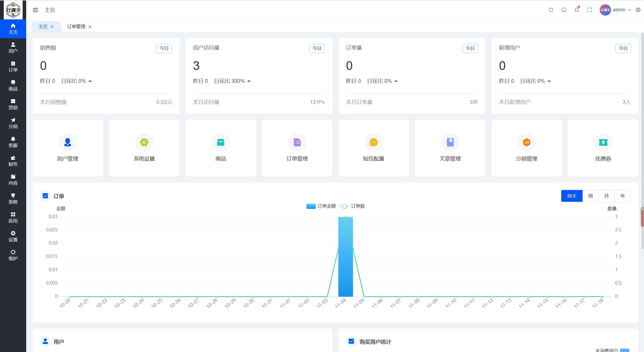Close the 订单管理 tab
The width and height of the screenshot is (644, 352).
pyautogui.click(x=90, y=27)
